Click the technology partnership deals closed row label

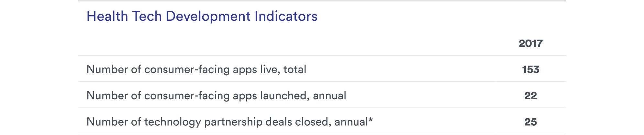(x=229, y=122)
